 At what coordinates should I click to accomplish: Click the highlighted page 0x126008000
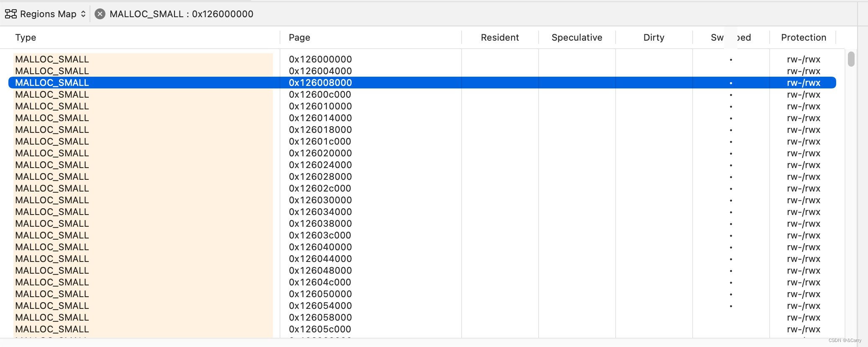(320, 83)
